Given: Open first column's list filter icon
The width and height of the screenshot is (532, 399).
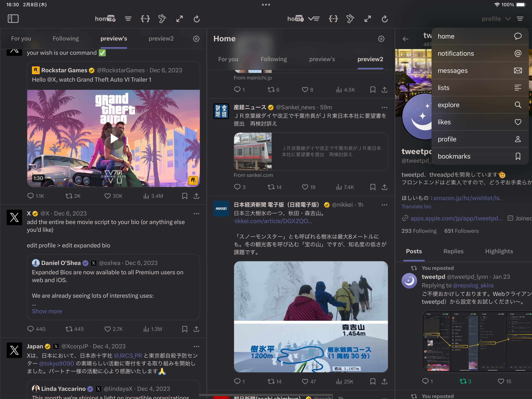Looking at the screenshot, I should point(128,19).
